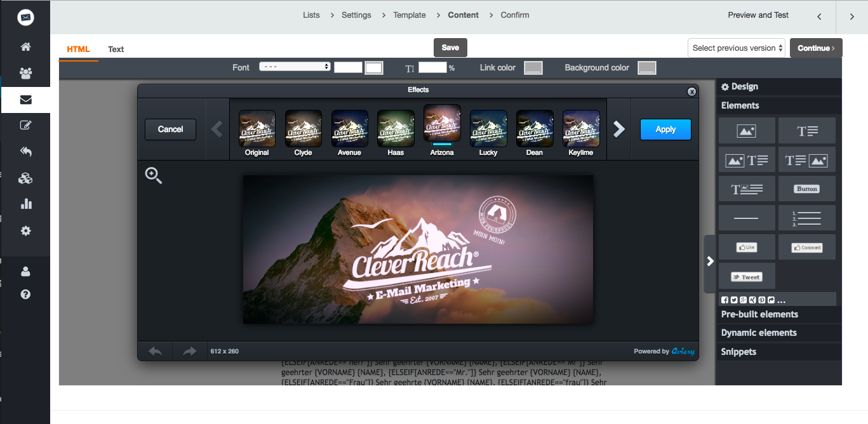Viewport: 868px width, 424px height.
Task: Open the user account sidebar icon
Action: [x=25, y=272]
